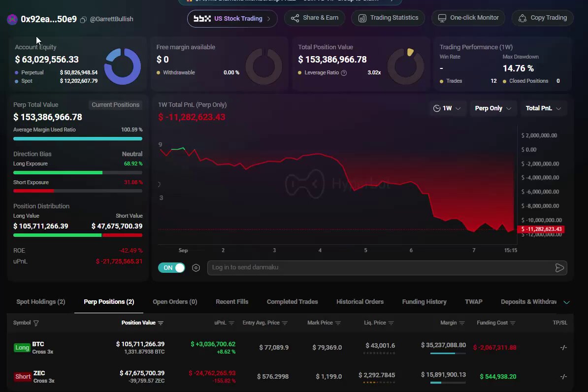Copy the wallet address 0x92ea...50e9
Image resolution: width=588 pixels, height=392 pixels.
[83, 20]
